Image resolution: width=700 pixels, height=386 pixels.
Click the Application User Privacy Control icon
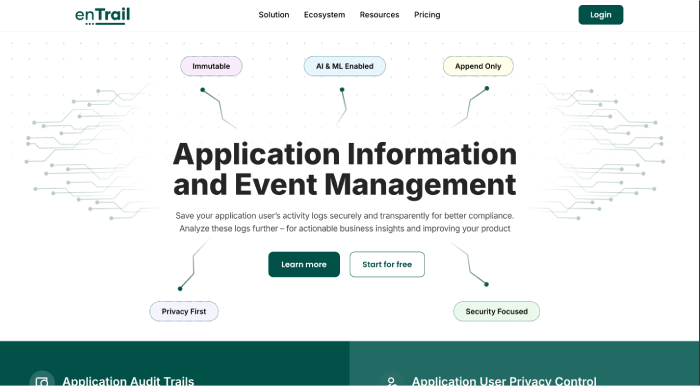tap(392, 379)
